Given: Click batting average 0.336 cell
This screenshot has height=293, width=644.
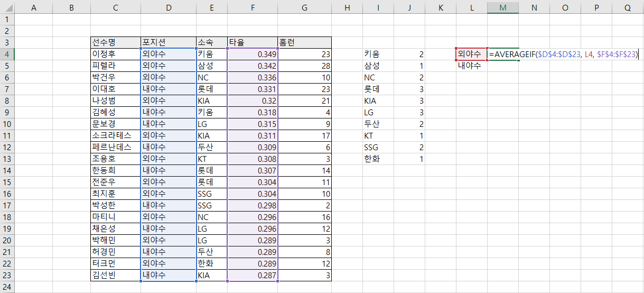Looking at the screenshot, I should coord(252,77).
